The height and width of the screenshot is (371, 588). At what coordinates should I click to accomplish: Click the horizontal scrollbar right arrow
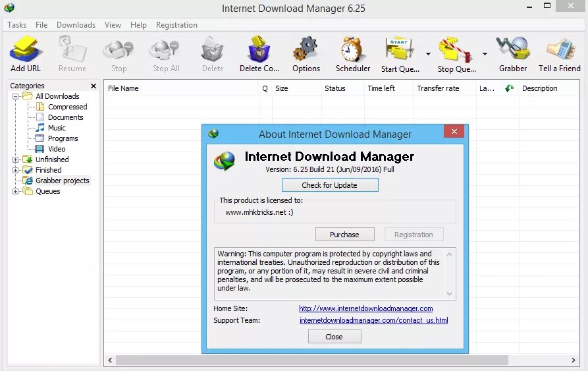573,360
